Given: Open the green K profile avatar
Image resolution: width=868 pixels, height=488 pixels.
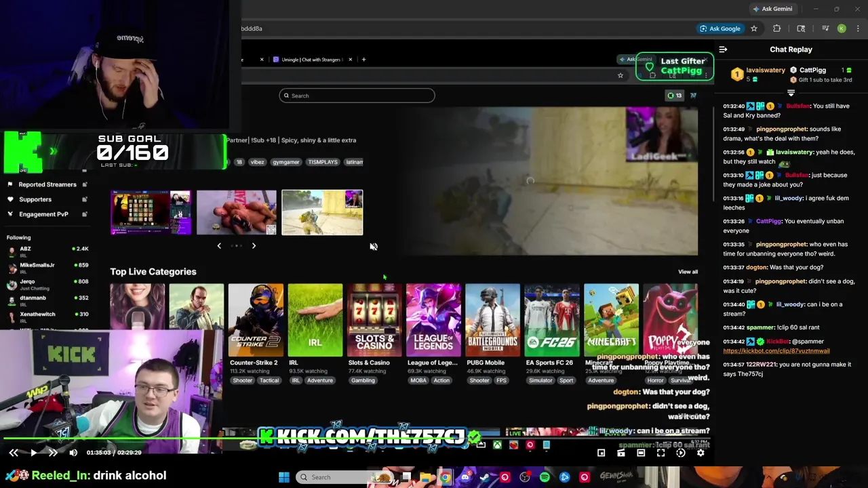Looking at the screenshot, I should [x=842, y=28].
